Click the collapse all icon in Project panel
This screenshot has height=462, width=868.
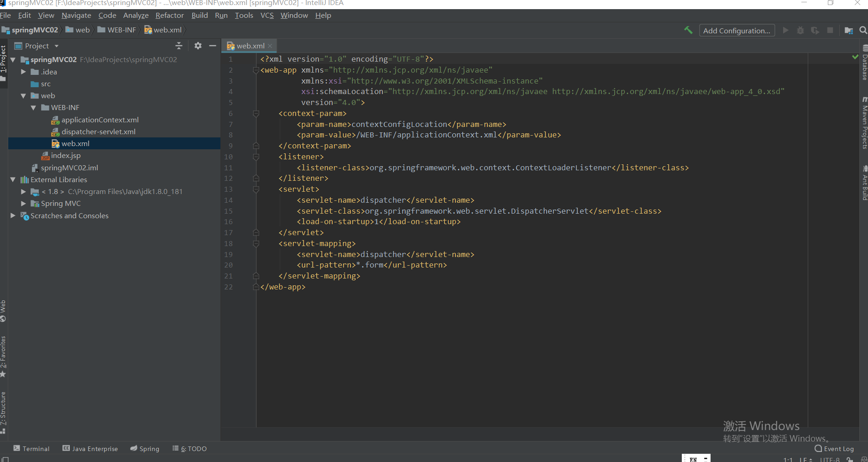[179, 46]
